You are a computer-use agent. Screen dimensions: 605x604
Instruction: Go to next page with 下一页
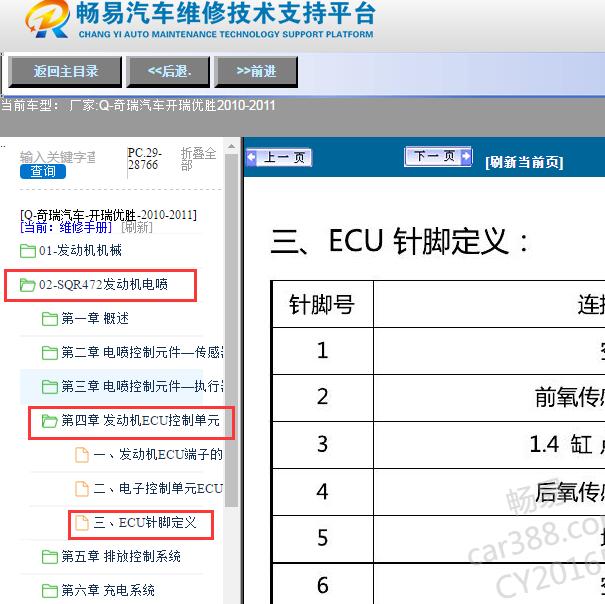pyautogui.click(x=438, y=156)
